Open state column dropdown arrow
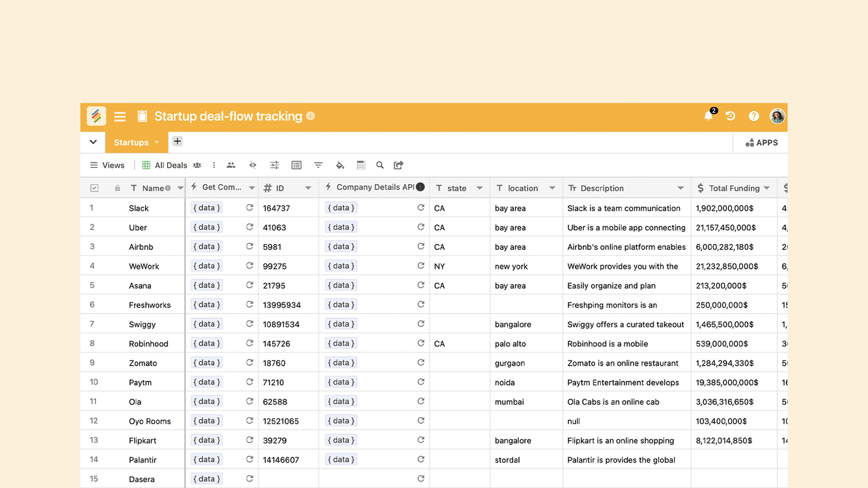Viewport: 868px width, 488px height. click(x=479, y=188)
